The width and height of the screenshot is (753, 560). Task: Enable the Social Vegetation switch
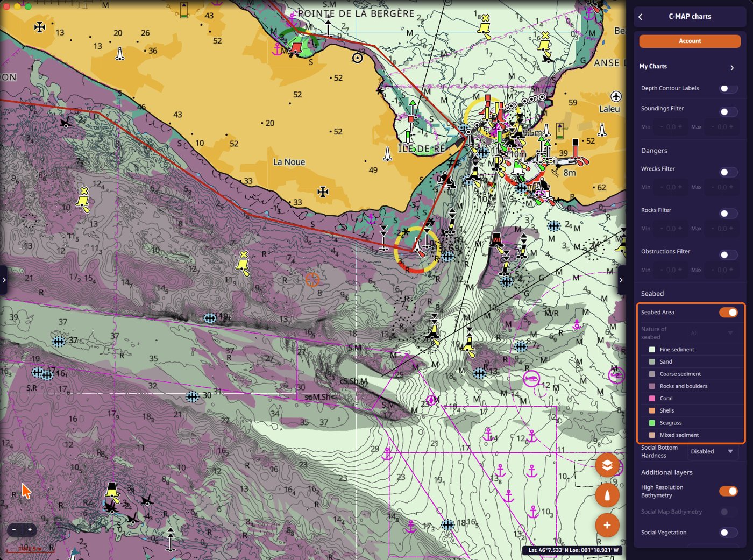pos(728,533)
